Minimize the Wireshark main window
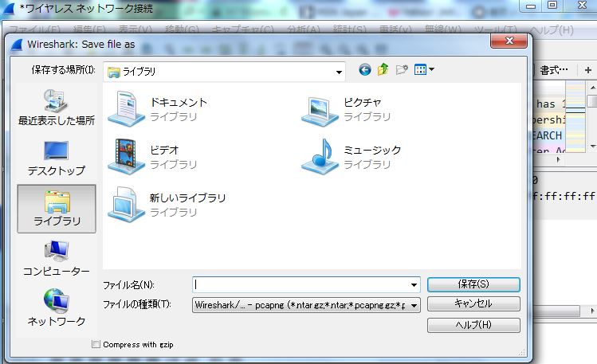This screenshot has width=597, height=364. pyautogui.click(x=531, y=6)
